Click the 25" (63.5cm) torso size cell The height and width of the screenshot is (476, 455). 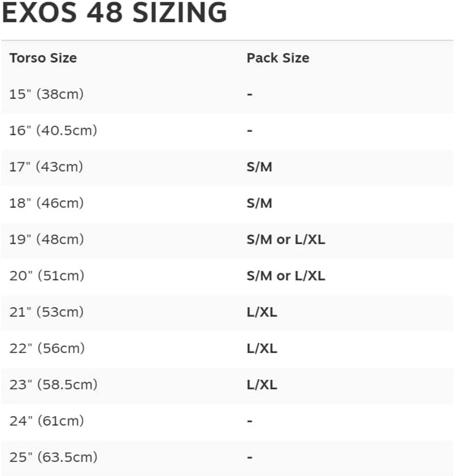click(x=53, y=457)
